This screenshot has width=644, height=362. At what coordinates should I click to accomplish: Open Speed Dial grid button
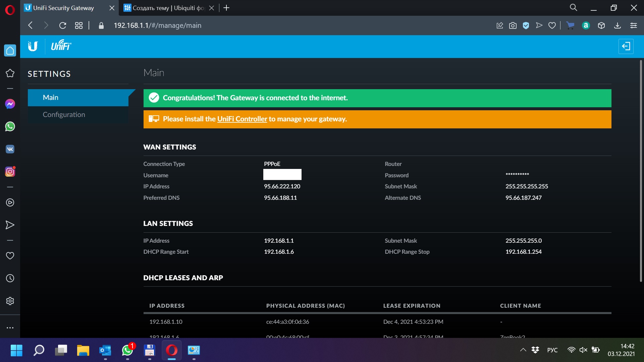coord(79,25)
